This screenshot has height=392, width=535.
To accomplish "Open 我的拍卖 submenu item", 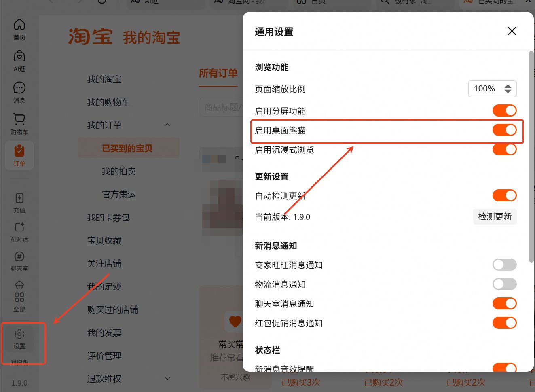I will pyautogui.click(x=119, y=172).
